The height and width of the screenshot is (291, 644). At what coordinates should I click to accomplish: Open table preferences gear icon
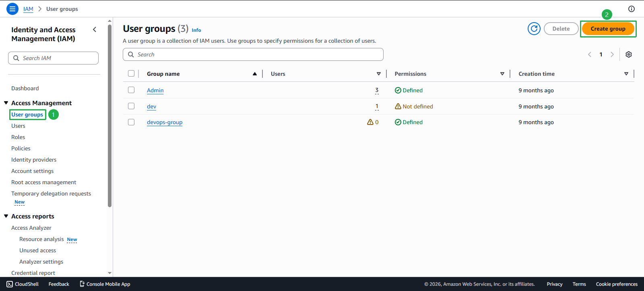point(629,54)
